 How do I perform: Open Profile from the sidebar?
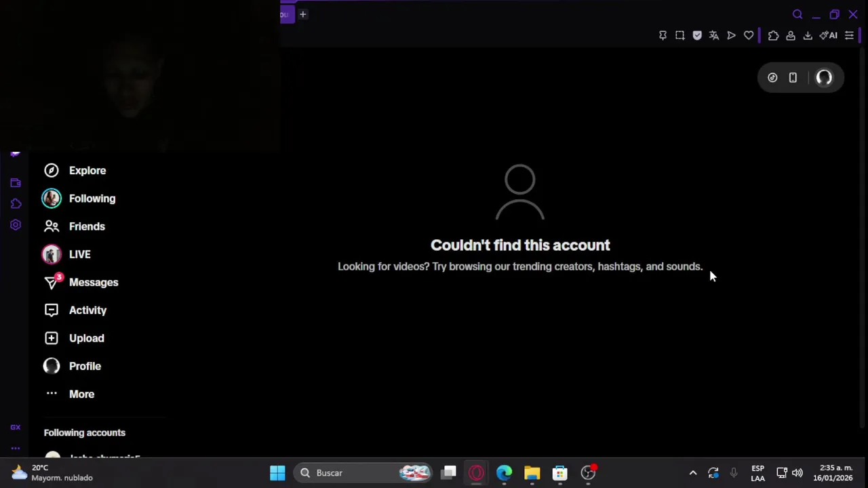point(72,366)
